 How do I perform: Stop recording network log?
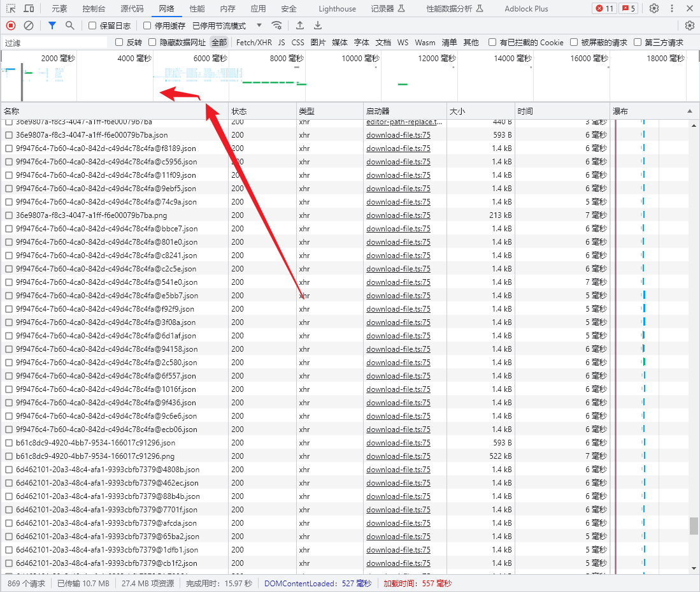pos(11,25)
